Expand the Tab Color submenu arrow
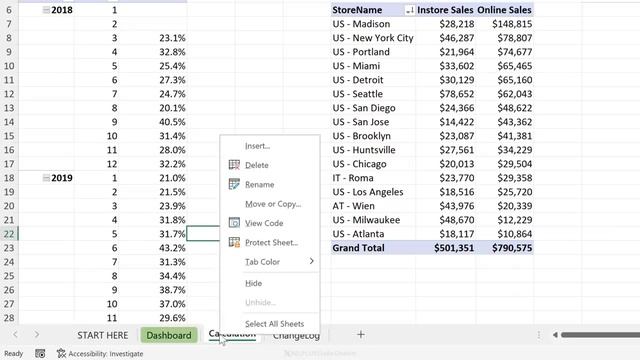The image size is (640, 360). (x=311, y=261)
